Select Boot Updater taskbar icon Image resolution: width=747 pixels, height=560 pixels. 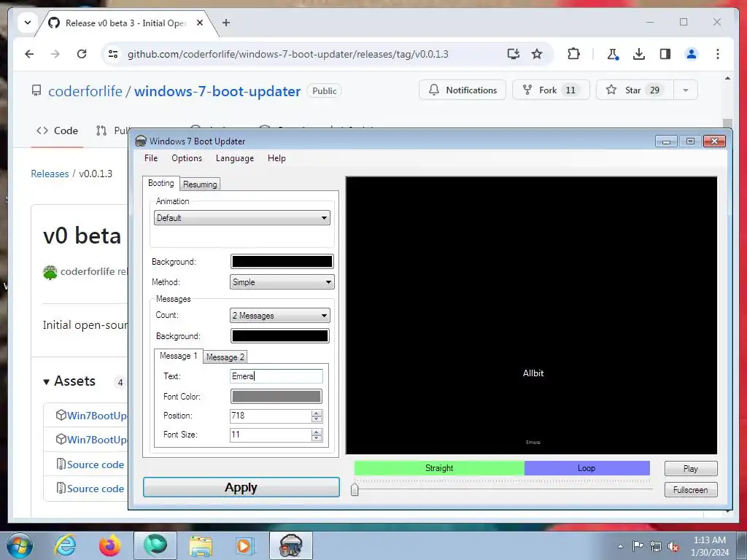click(x=291, y=545)
